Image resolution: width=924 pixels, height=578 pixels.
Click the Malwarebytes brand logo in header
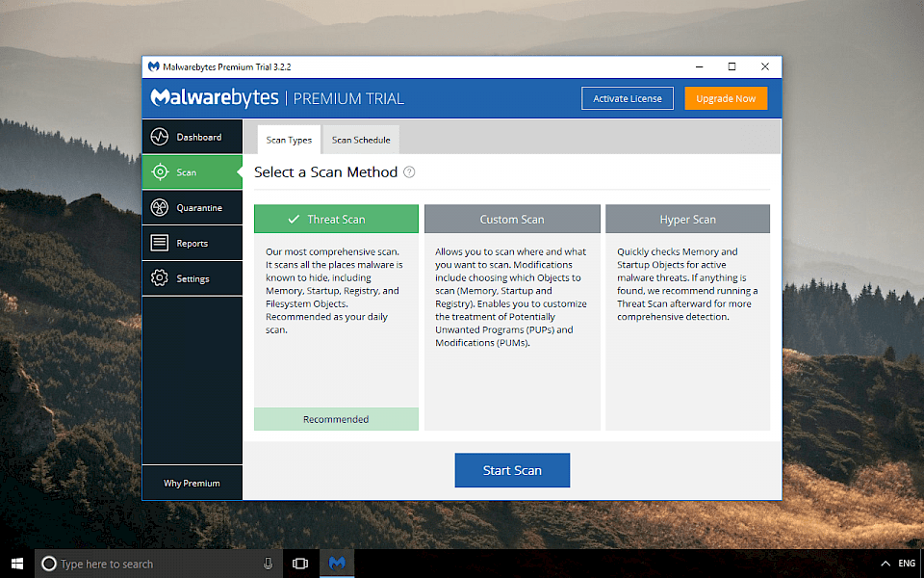point(215,98)
